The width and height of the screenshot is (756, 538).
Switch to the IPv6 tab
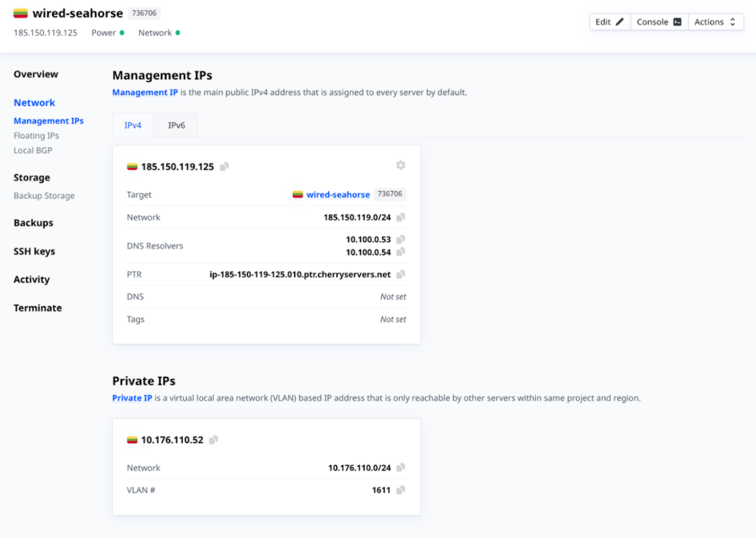point(176,126)
